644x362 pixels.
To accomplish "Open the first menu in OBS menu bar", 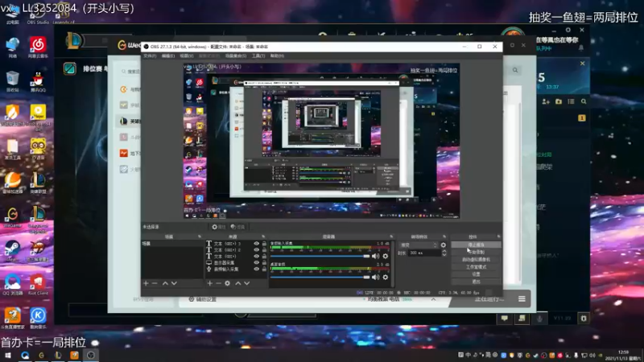I will click(150, 56).
